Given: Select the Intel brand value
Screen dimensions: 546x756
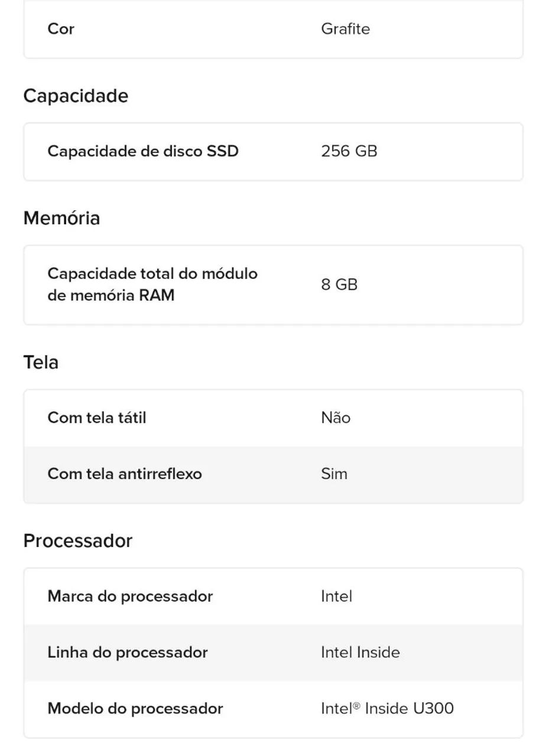Looking at the screenshot, I should pos(336,597).
